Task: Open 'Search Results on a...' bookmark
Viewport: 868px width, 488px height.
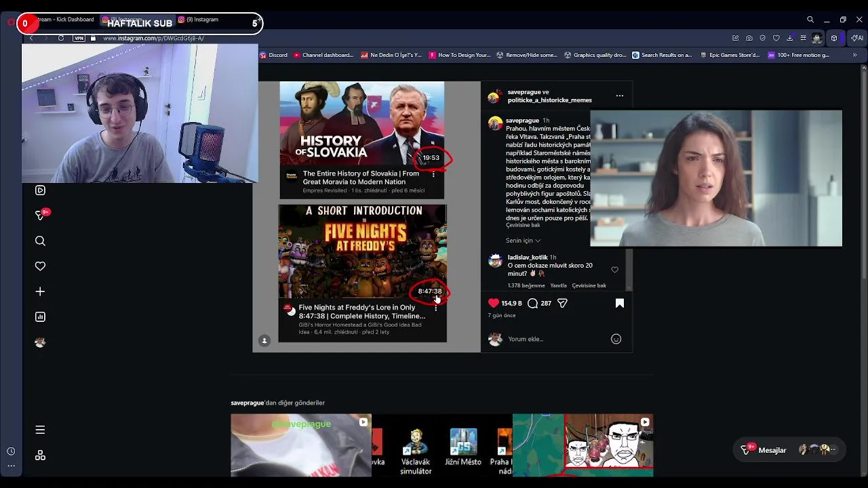Action: [x=662, y=55]
